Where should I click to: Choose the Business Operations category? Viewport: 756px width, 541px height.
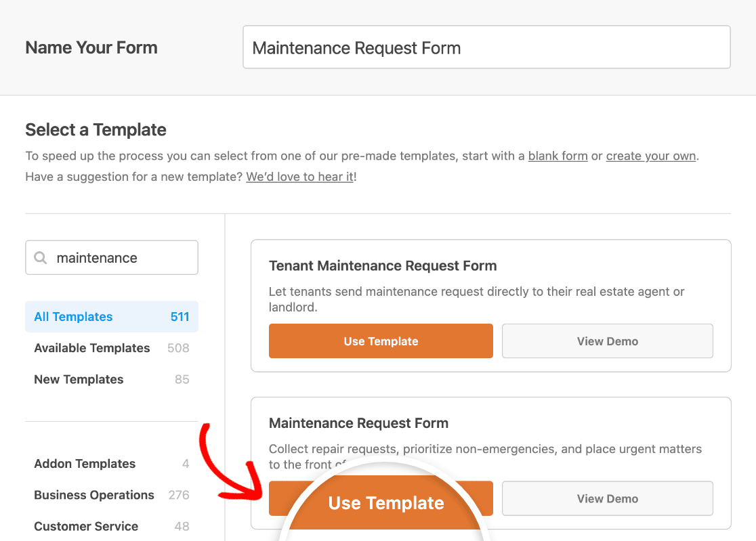tap(111, 495)
